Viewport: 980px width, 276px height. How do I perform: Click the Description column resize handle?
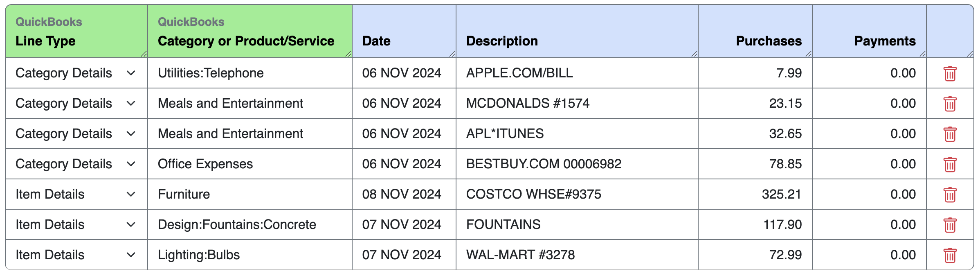(x=694, y=54)
